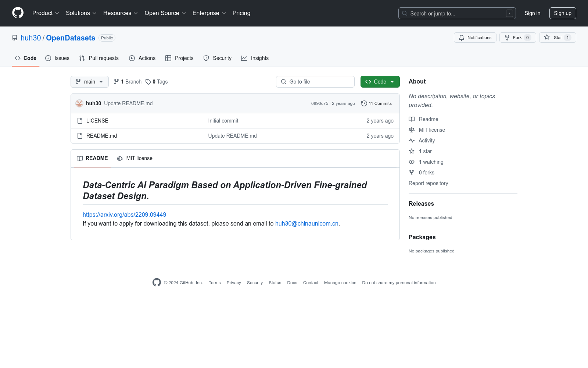Image resolution: width=588 pixels, height=368 pixels.
Task: Click the huh30 owner link in breadcrumb
Action: point(31,38)
